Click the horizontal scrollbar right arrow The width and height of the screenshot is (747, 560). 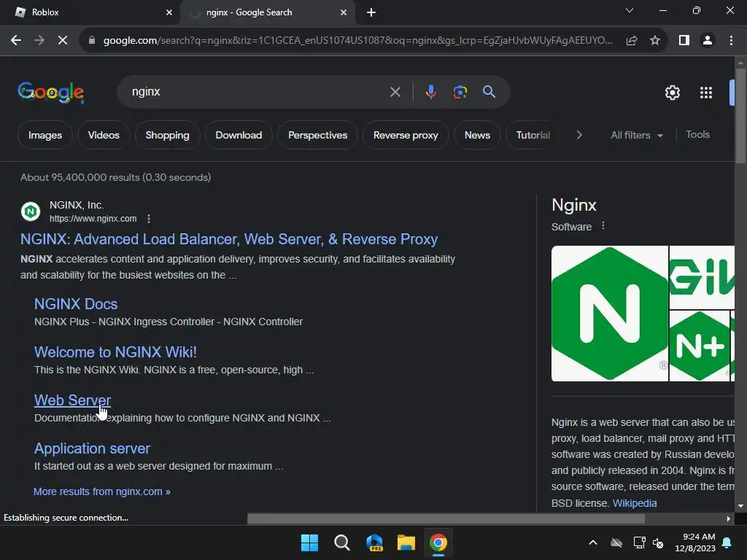(x=729, y=518)
